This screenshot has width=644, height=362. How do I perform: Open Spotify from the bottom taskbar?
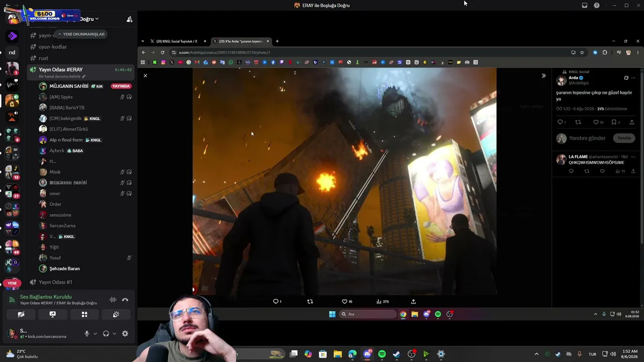pos(382,354)
